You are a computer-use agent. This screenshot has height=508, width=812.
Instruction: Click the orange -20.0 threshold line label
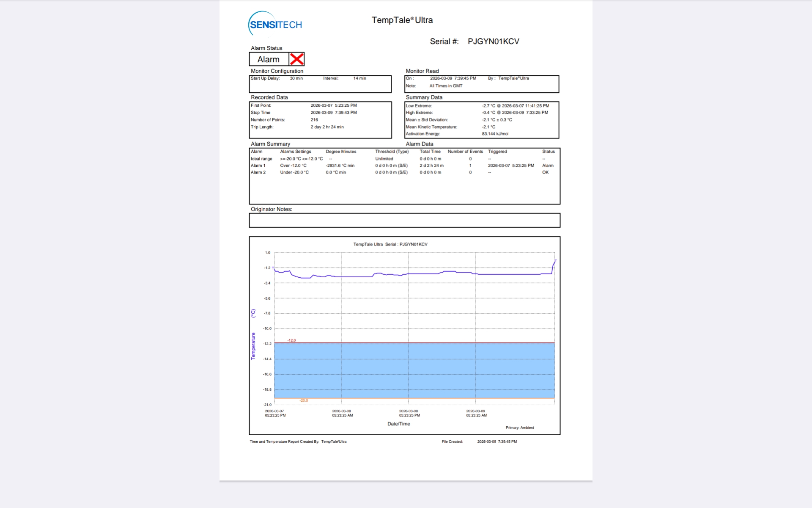304,400
